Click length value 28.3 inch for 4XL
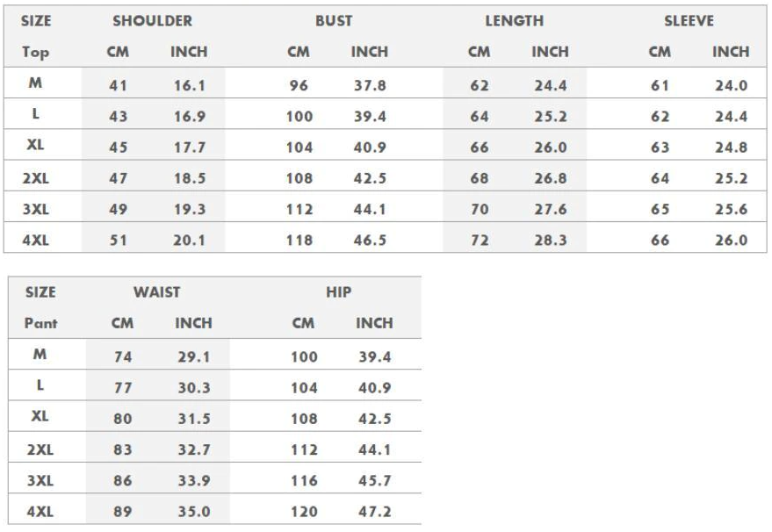This screenshot has height=532, width=772. click(x=550, y=241)
